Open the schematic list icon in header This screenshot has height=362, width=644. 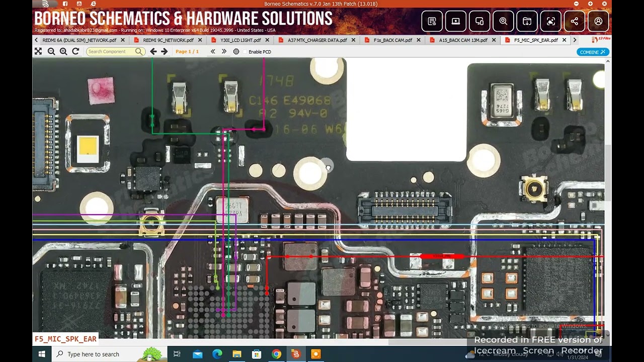pos(432,21)
